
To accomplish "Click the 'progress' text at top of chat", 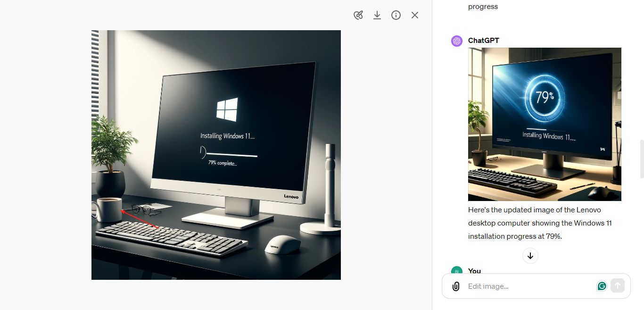I will (483, 7).
